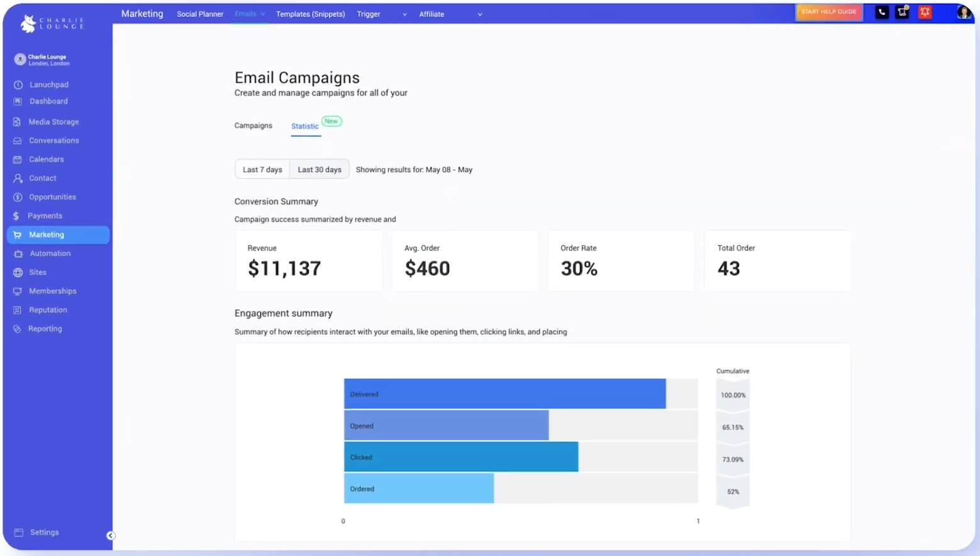Click the Opened bar in chart
The height and width of the screenshot is (556, 980).
[x=446, y=425]
